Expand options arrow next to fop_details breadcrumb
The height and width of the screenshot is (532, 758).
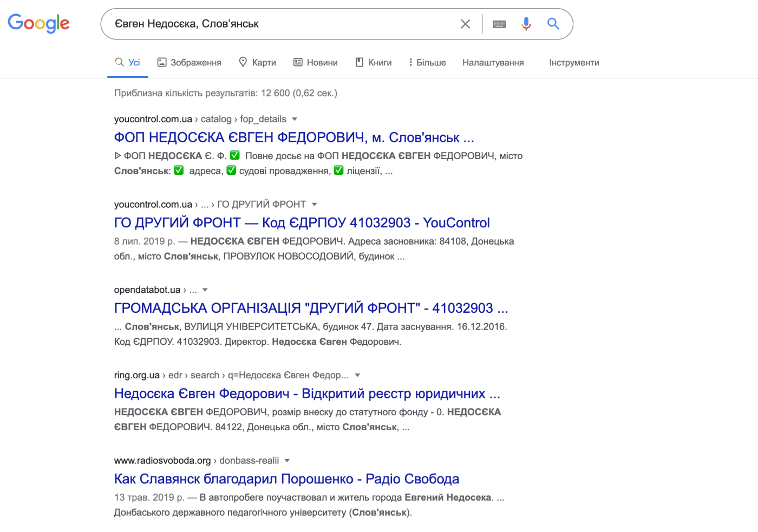point(295,119)
